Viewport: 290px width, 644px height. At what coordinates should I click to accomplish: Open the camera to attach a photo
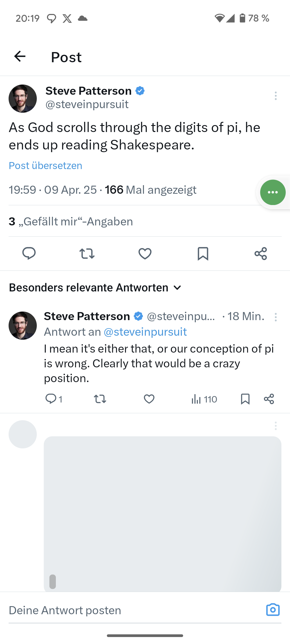point(273,610)
